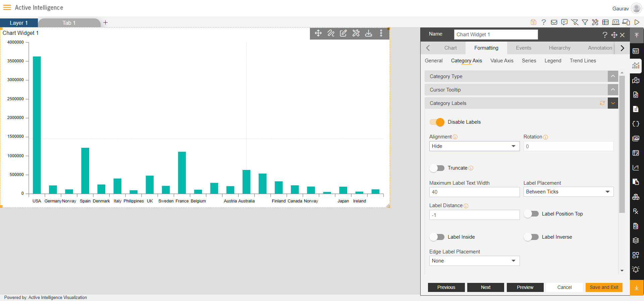The width and height of the screenshot is (644, 301).
Task: Select the curly braces sidebar icon
Action: click(636, 124)
